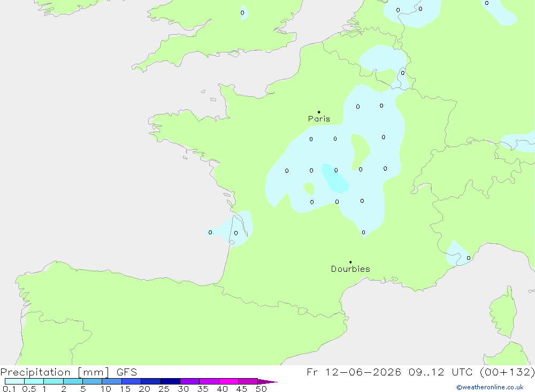The height and width of the screenshot is (392, 535).
Task: Click the Dourbies location marker dot
Action: (350, 262)
